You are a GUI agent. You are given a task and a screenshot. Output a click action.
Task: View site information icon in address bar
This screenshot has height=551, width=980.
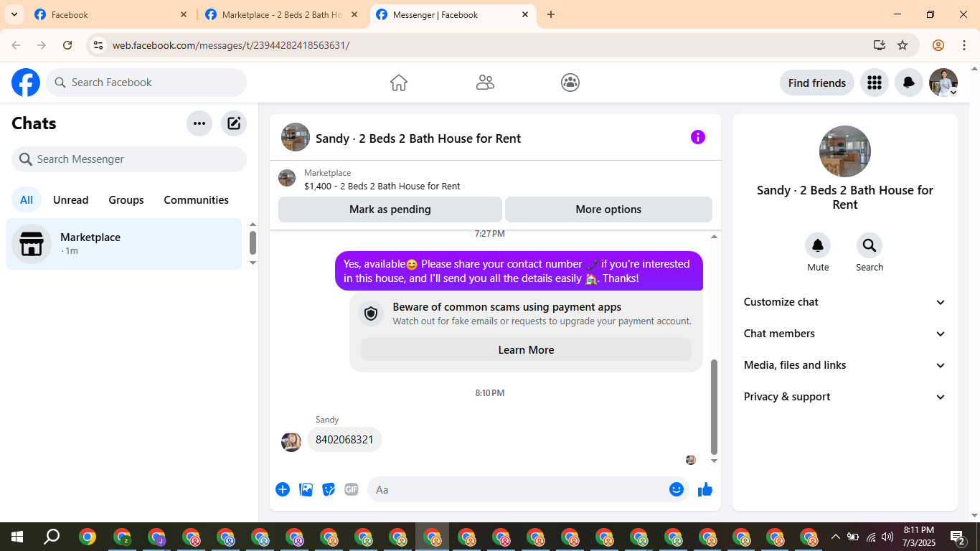pyautogui.click(x=98, y=45)
